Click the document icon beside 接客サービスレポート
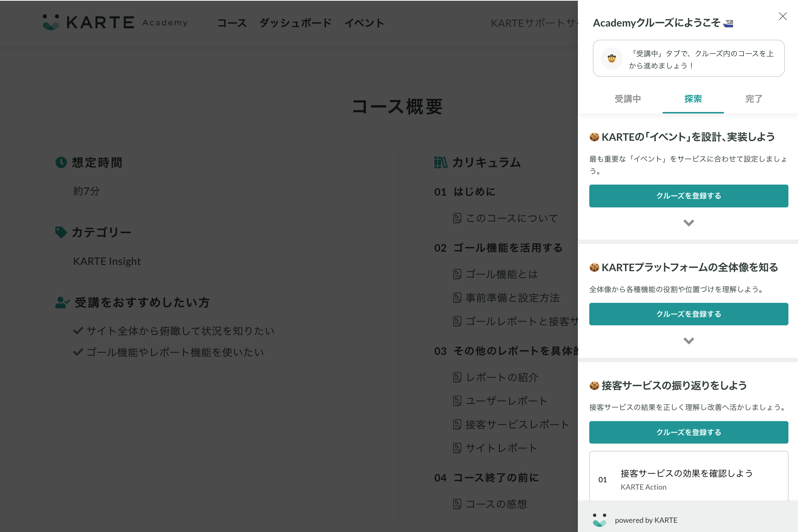 tap(457, 424)
